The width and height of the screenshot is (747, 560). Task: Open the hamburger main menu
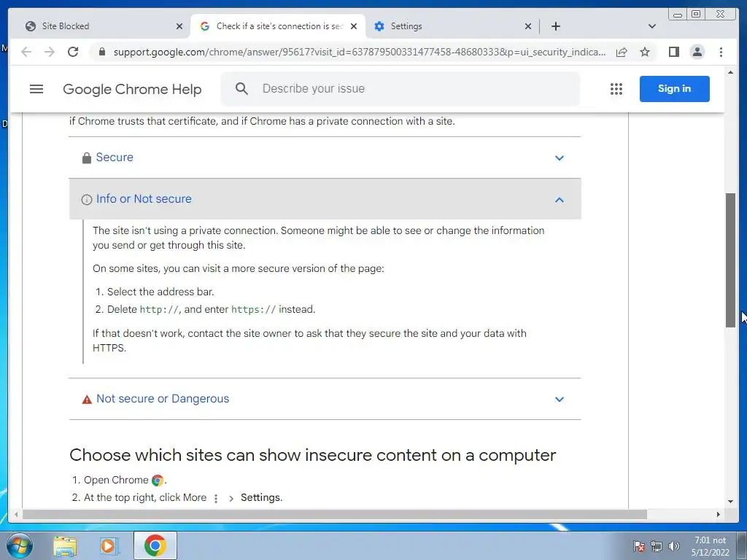[x=36, y=89]
